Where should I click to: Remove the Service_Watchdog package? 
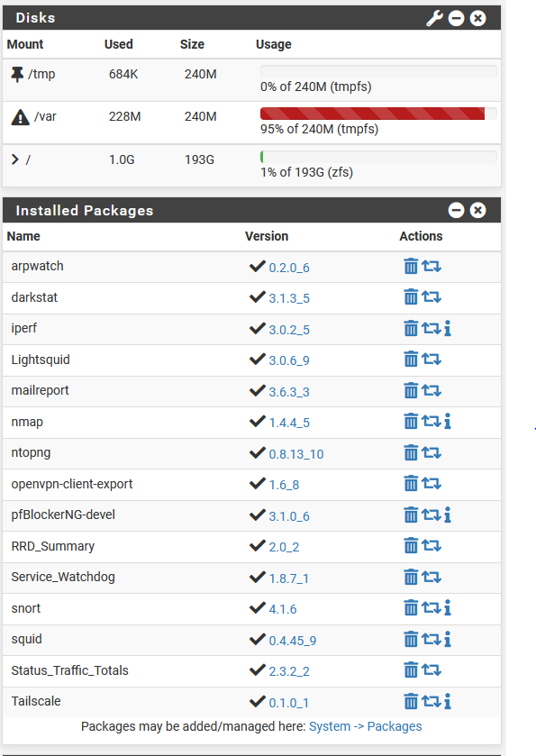tap(411, 577)
